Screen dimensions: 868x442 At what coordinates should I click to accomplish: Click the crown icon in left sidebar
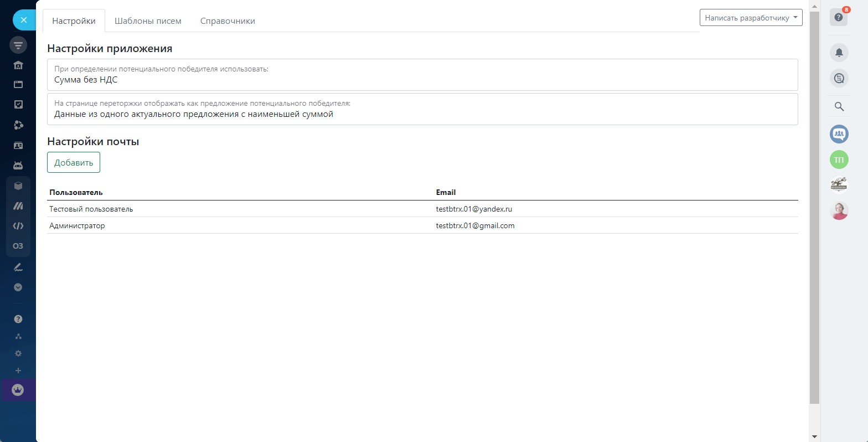[18, 390]
